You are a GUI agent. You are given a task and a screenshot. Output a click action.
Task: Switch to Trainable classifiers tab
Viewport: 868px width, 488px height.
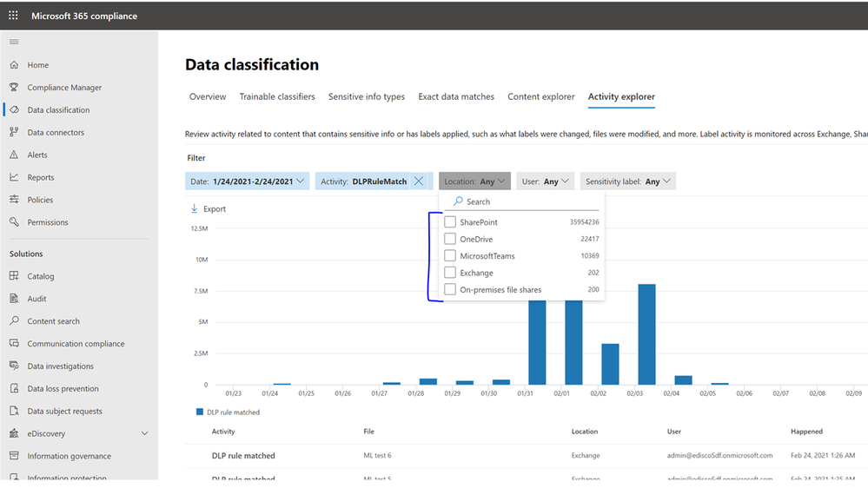click(x=277, y=96)
